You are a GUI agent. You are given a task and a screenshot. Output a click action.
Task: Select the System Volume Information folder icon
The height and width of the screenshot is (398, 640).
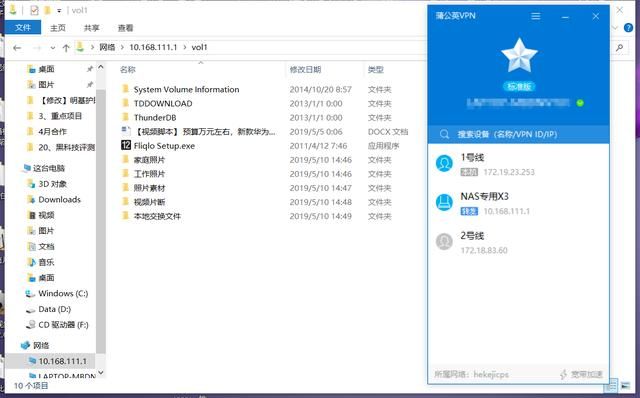click(126, 89)
